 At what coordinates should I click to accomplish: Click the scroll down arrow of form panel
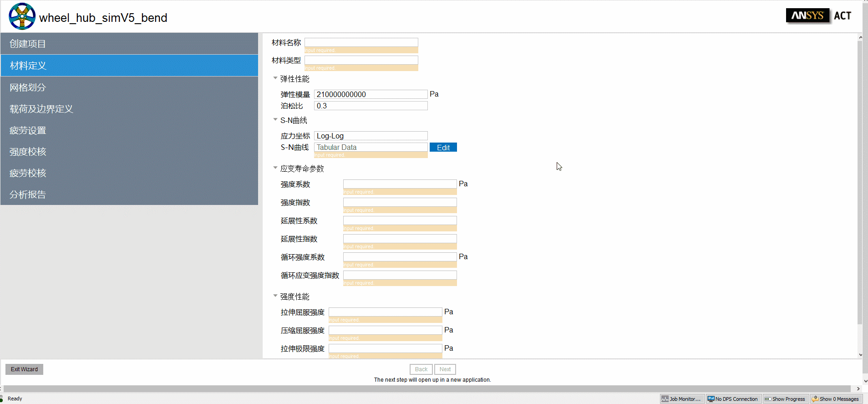[x=860, y=355]
